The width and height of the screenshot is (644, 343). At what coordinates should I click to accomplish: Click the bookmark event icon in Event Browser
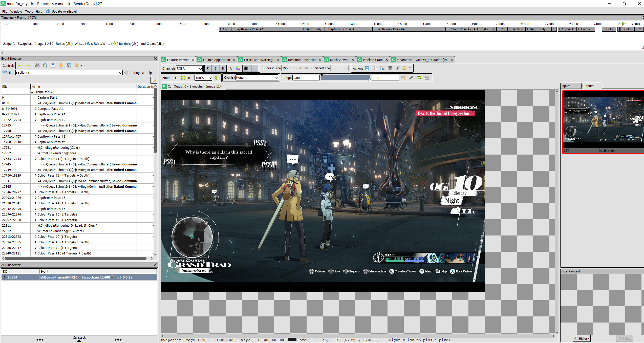point(53,66)
